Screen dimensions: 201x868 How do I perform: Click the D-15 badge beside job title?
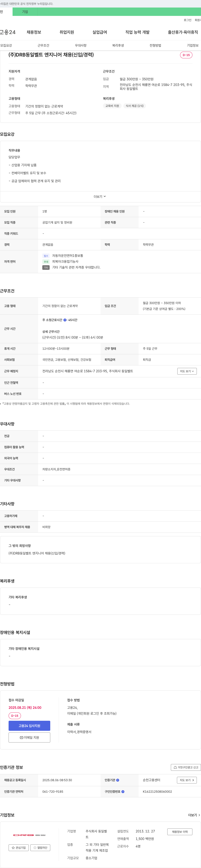pos(186,55)
